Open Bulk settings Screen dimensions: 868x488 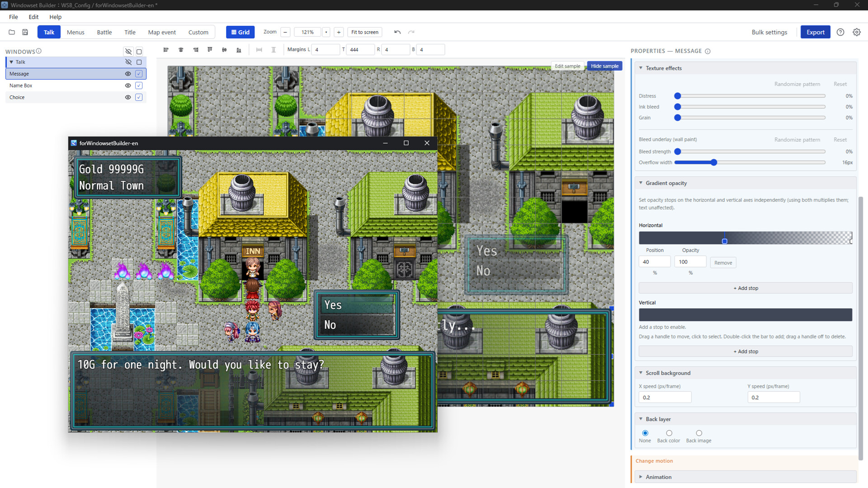(769, 32)
